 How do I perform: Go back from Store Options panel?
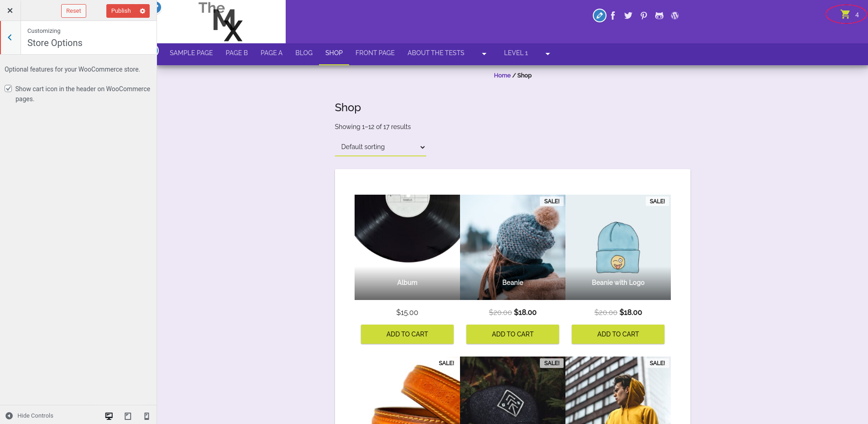[x=10, y=37]
